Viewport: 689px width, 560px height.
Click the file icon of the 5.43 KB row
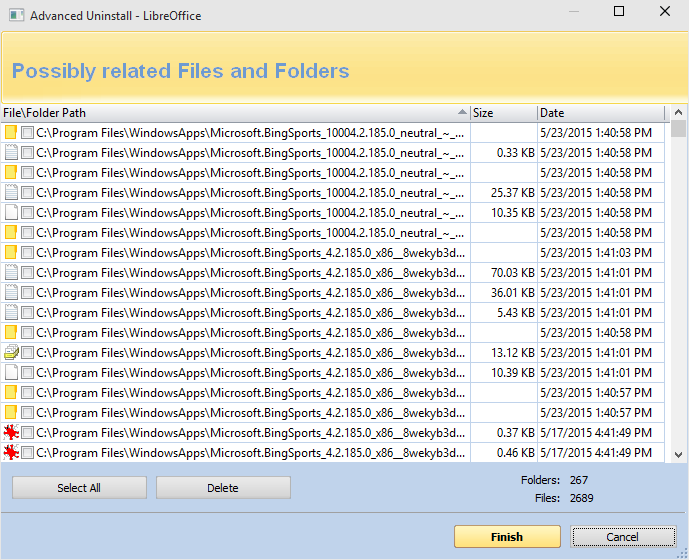tap(11, 313)
